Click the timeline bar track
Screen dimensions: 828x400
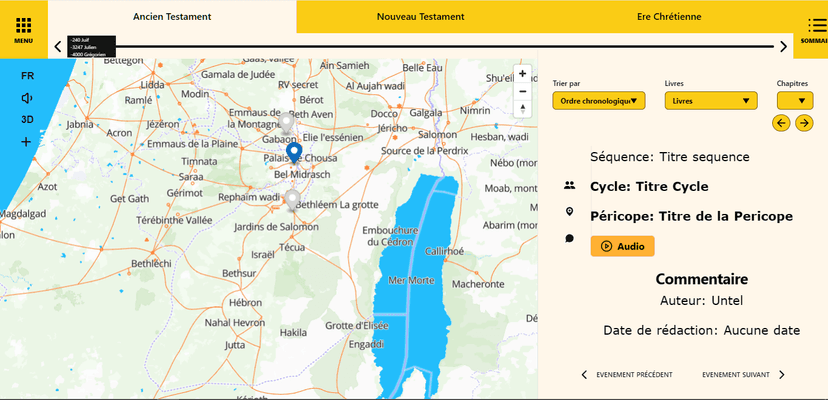[420, 46]
